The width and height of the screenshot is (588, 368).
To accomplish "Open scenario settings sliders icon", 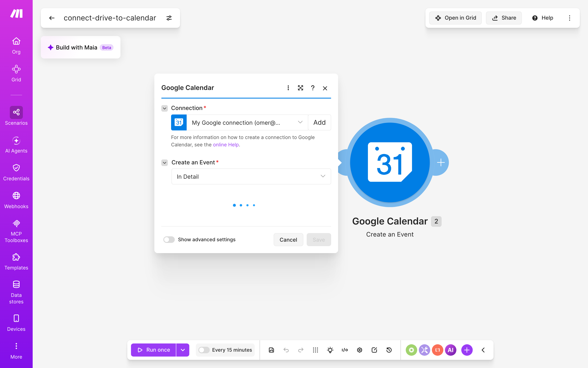I will click(169, 18).
